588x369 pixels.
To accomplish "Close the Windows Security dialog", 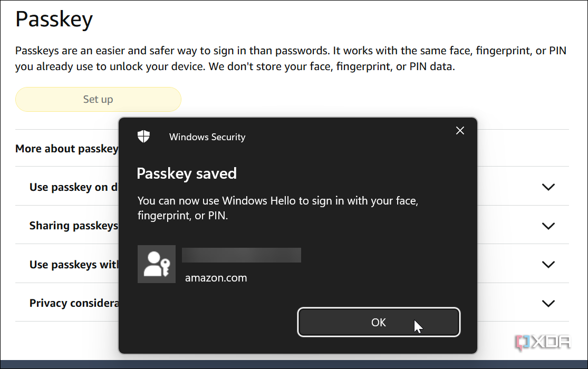I will coord(460,130).
